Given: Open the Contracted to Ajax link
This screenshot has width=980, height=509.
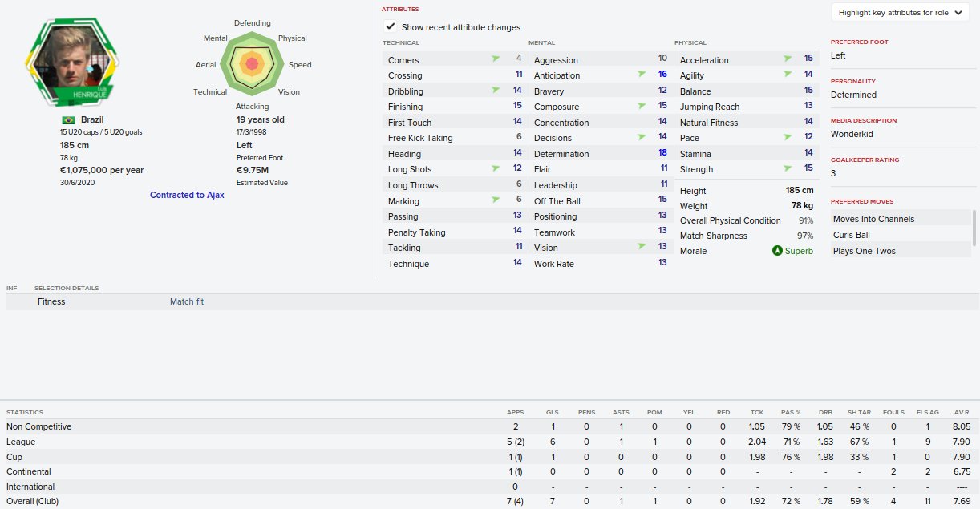Looking at the screenshot, I should click(187, 195).
